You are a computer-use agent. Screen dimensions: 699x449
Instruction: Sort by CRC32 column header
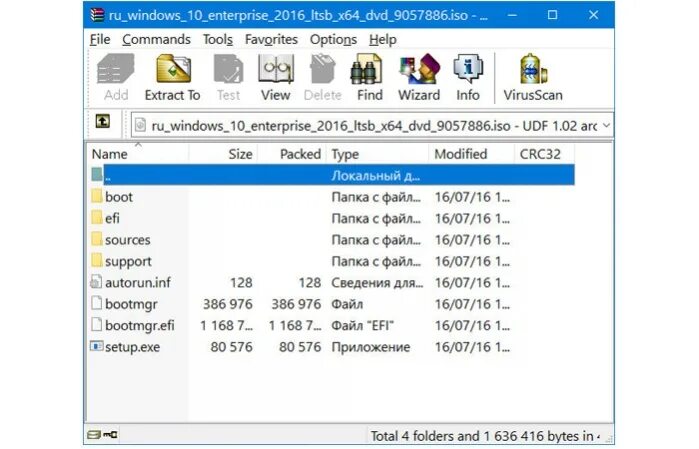[544, 154]
